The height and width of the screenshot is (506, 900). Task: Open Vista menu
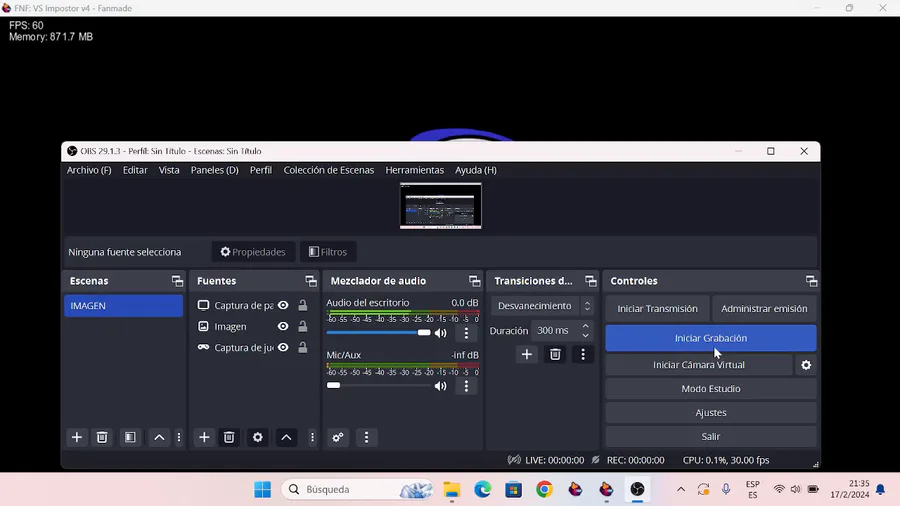click(169, 170)
